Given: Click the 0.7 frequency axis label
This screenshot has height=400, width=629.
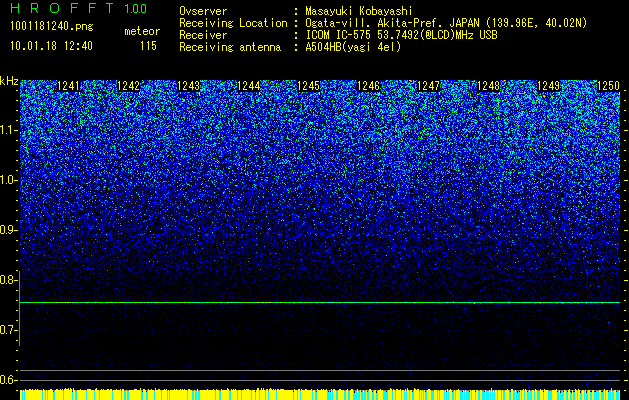Looking at the screenshot, I should 8,330.
